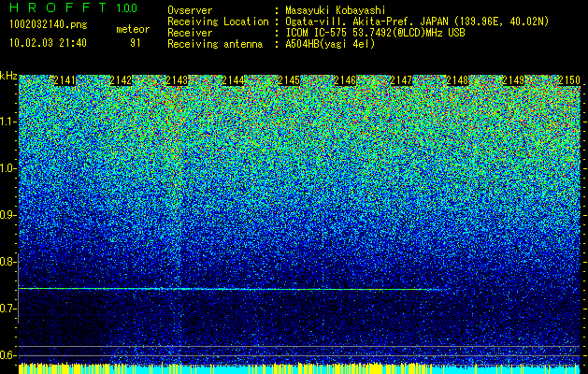Screen dimensions: 588x374
Task: Click the Receiving Location label
Action: point(218,22)
